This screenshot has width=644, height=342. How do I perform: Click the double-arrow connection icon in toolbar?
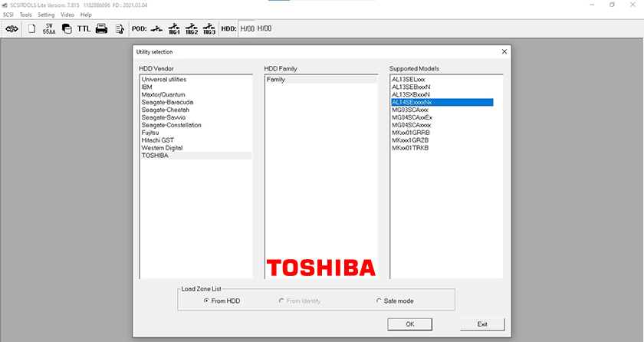tap(12, 28)
